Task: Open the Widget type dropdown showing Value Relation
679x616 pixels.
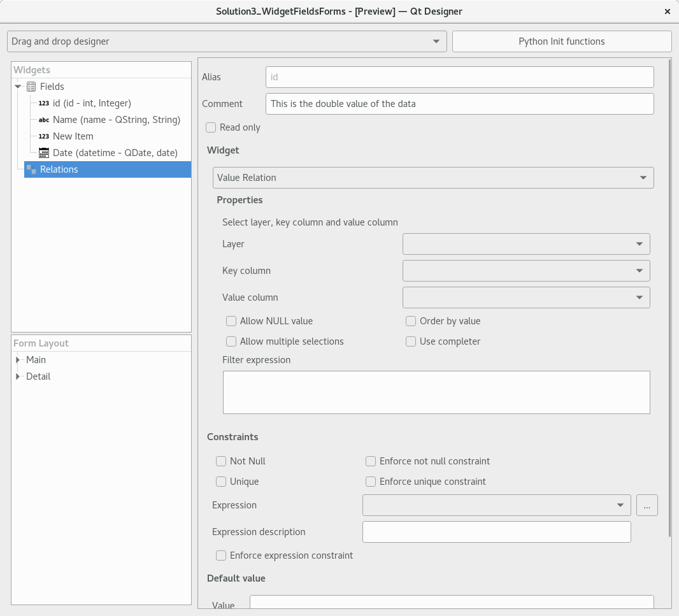Action: (433, 178)
